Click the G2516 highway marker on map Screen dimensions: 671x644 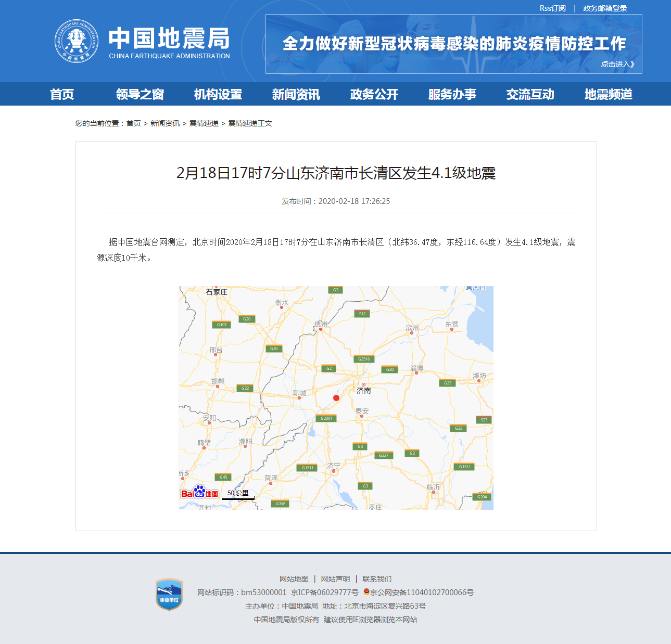[364, 359]
